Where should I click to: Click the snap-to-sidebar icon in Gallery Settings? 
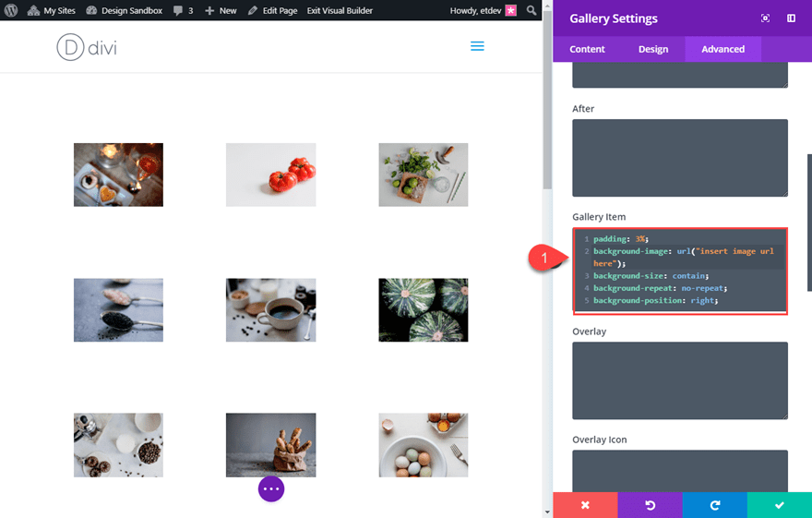(791, 18)
